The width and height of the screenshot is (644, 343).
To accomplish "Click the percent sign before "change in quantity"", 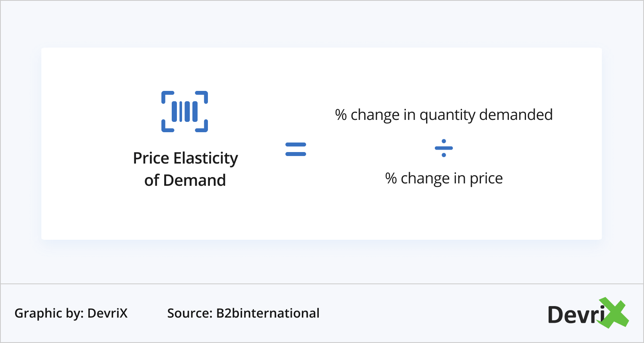I will click(341, 115).
